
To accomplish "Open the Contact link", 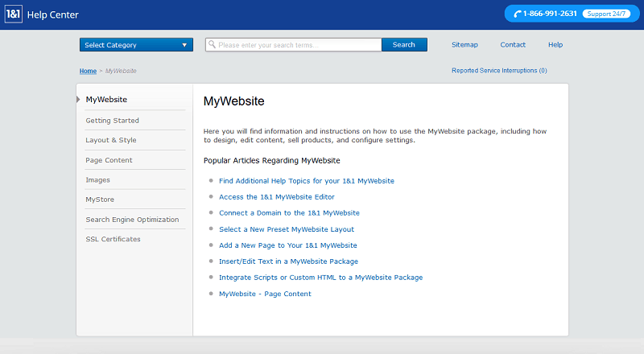I will point(513,45).
